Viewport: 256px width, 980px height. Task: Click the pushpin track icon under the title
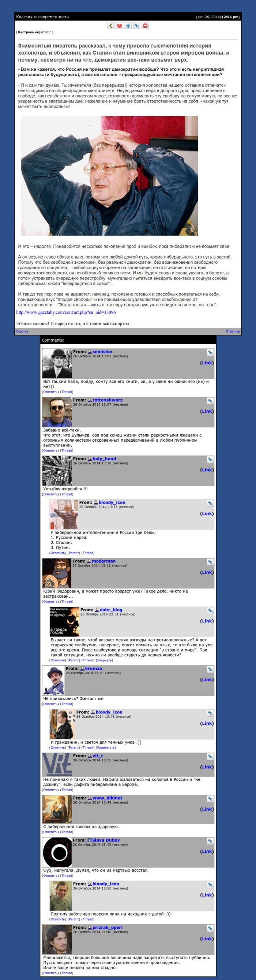pyautogui.click(x=137, y=26)
